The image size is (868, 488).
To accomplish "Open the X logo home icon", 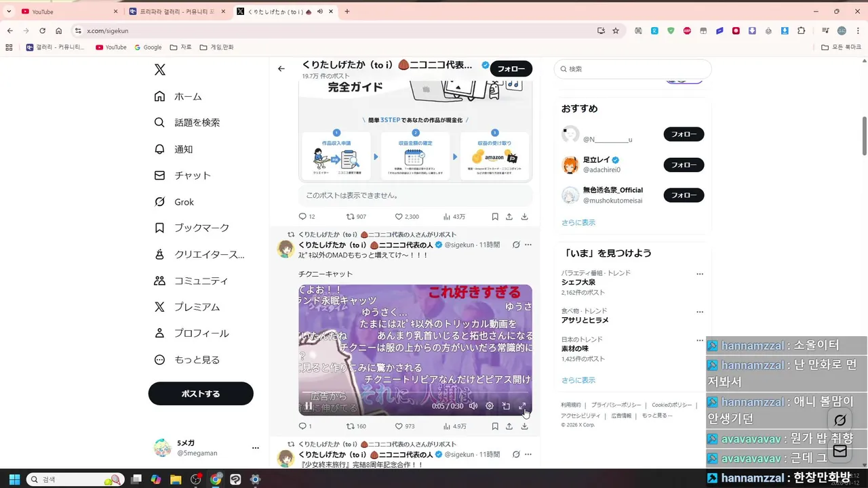I will pyautogui.click(x=159, y=69).
